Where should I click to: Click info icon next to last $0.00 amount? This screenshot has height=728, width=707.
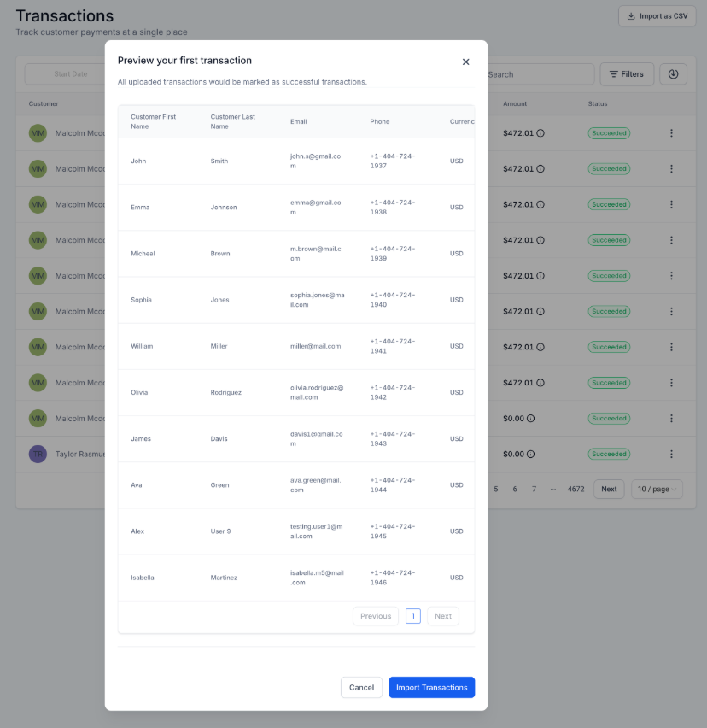pos(530,455)
